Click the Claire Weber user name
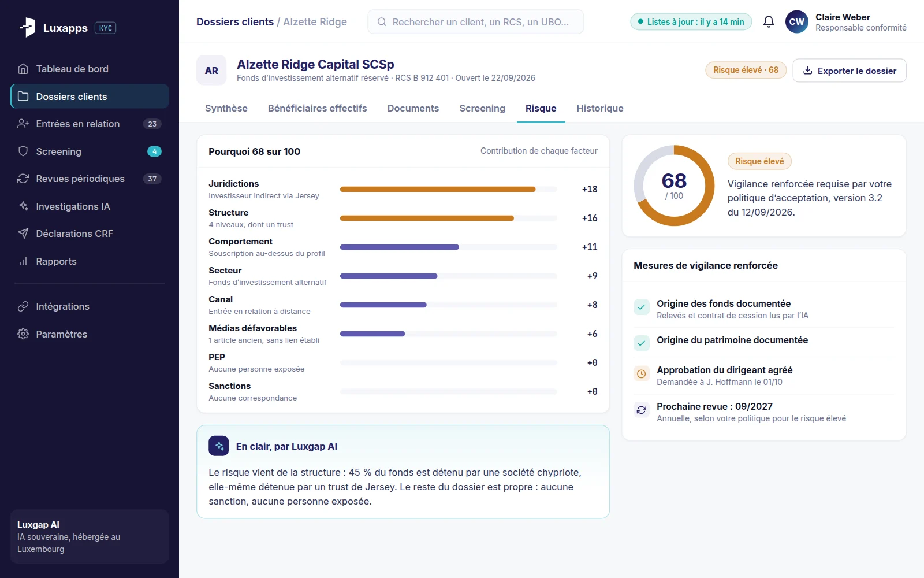 pyautogui.click(x=843, y=17)
